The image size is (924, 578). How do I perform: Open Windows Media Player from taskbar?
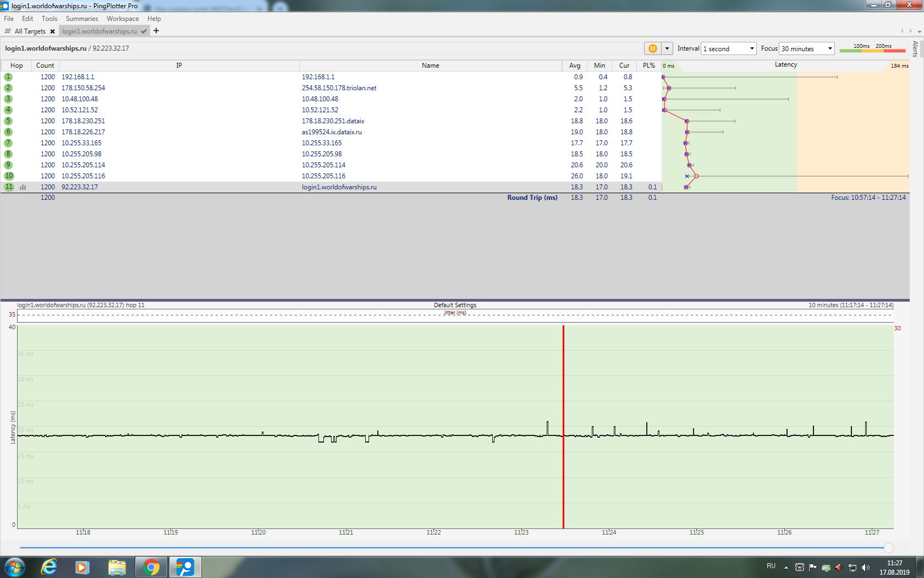click(82, 567)
